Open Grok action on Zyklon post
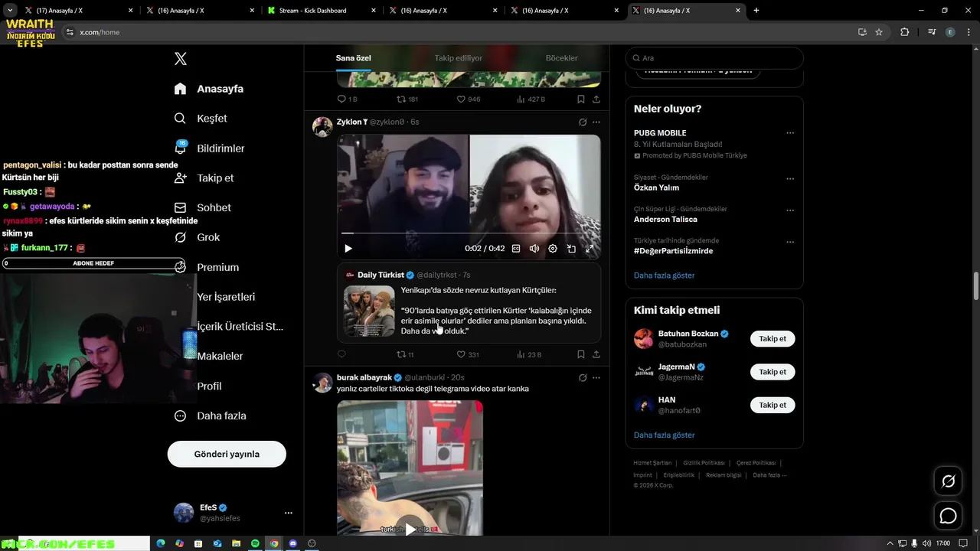Screen dimensions: 980x551 click(583, 122)
